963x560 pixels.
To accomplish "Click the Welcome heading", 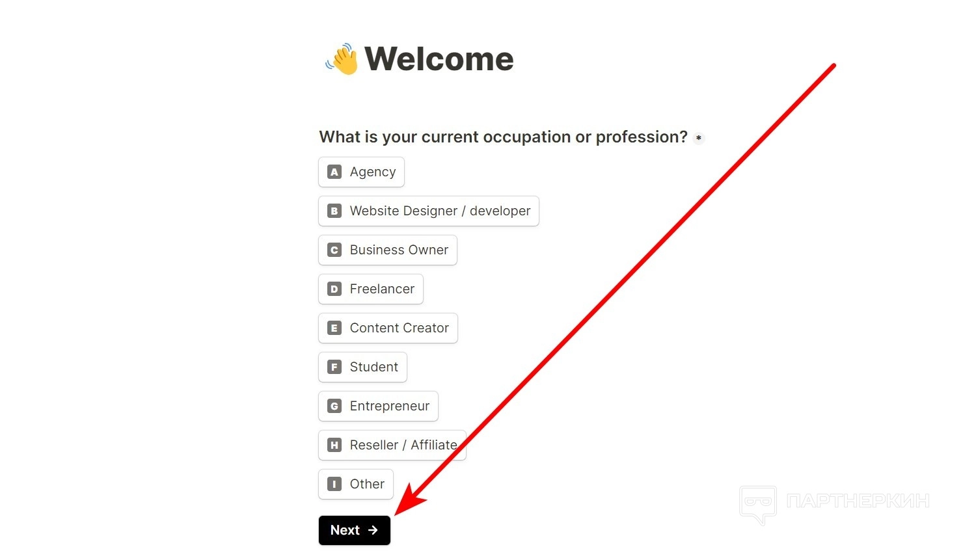I will pyautogui.click(x=439, y=59).
